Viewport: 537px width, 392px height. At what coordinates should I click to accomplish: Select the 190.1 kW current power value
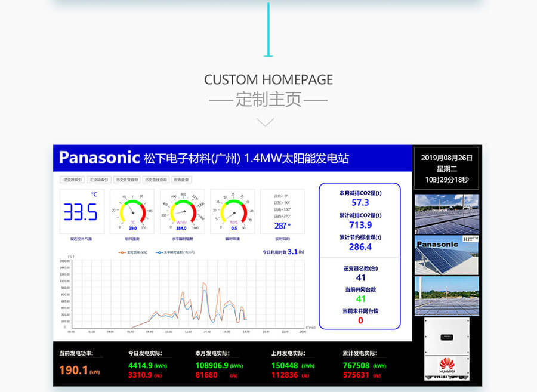point(79,370)
